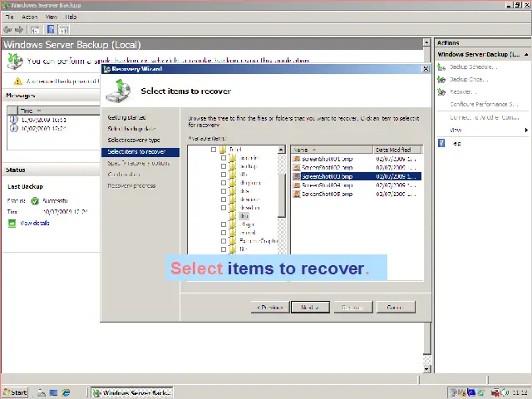Click the main pane scroll-down arrow
Image resolution: width=532 pixels, height=399 pixels.
tap(427, 369)
